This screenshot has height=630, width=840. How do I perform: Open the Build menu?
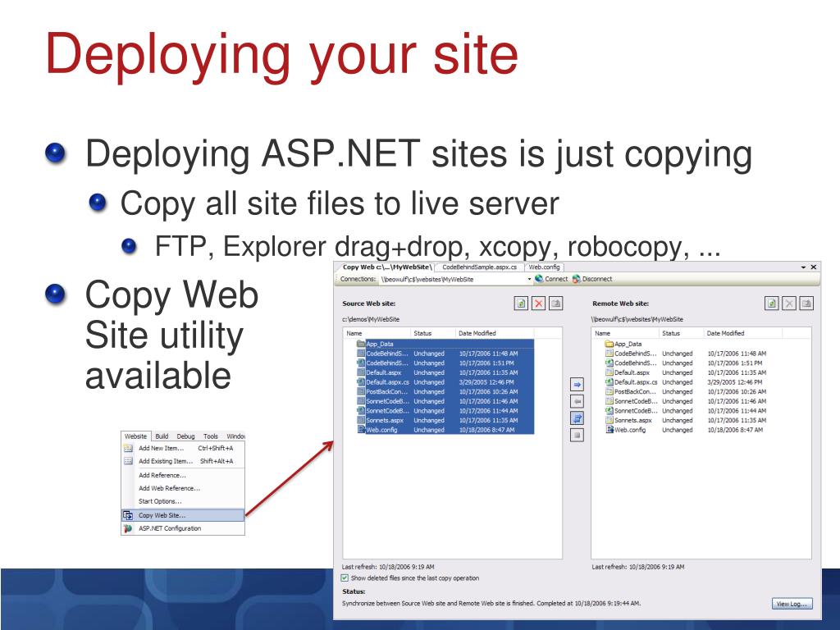tap(162, 436)
